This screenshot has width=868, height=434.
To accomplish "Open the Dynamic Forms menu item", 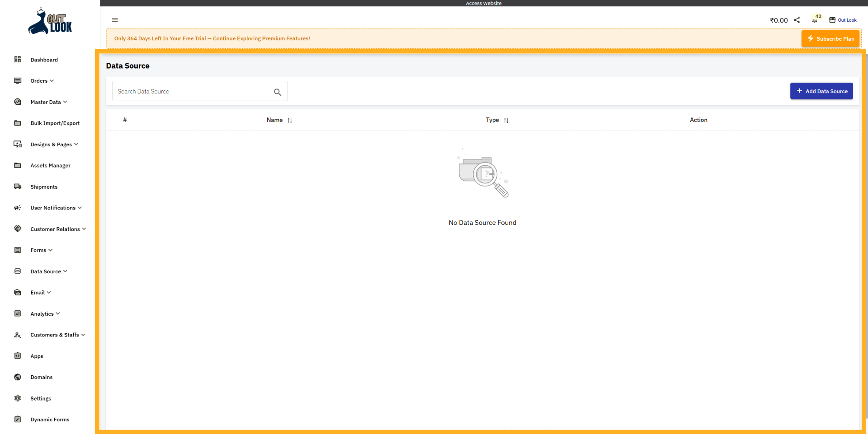I will (49, 419).
